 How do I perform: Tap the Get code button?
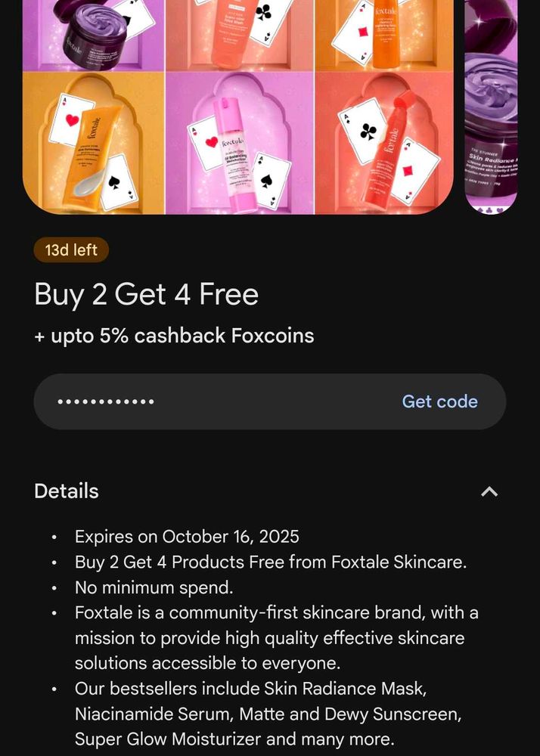[x=439, y=401]
